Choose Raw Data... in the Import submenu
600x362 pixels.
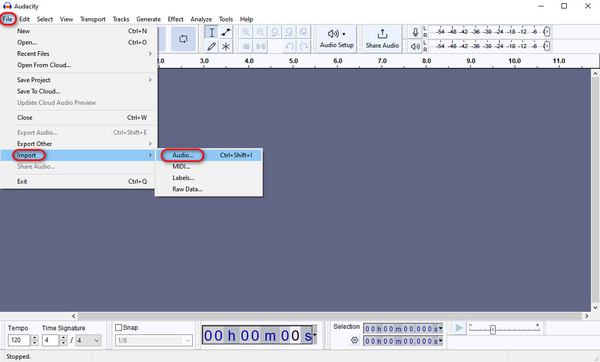(x=209, y=189)
